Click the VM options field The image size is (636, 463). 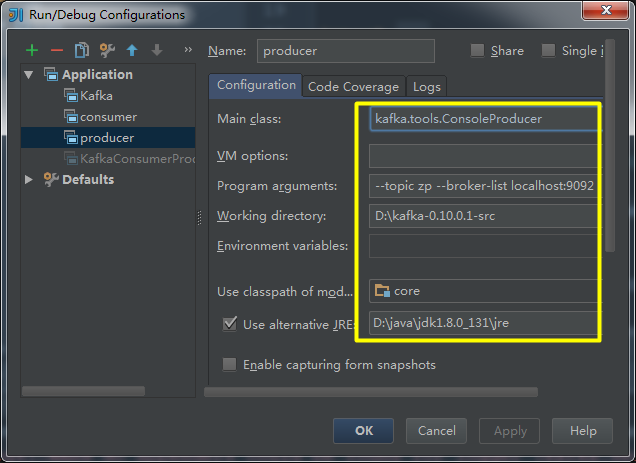[484, 156]
